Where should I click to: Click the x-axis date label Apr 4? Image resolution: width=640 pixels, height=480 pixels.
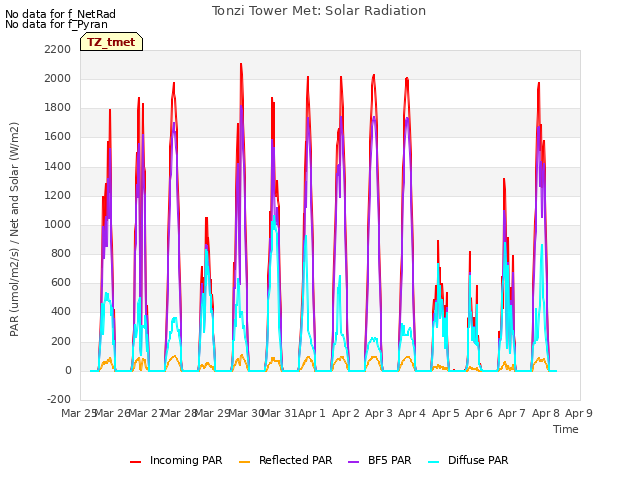(412, 413)
